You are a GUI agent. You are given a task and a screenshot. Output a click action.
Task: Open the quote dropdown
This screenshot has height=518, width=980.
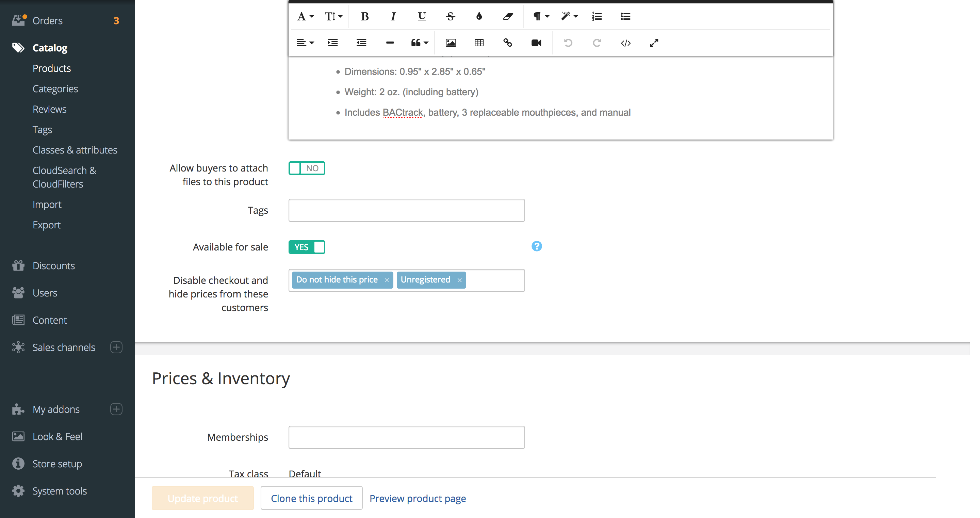[419, 43]
